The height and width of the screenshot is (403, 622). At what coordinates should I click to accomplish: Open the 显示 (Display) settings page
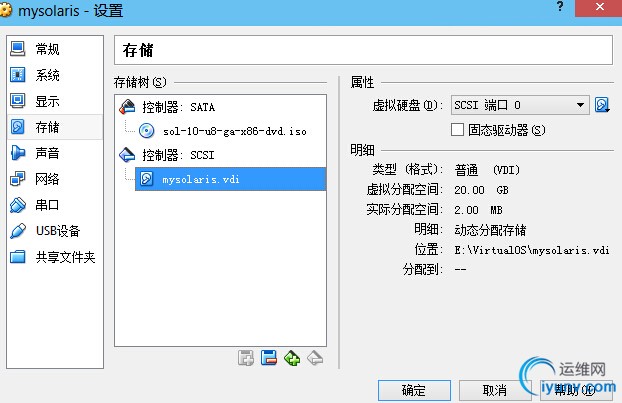[x=55, y=101]
